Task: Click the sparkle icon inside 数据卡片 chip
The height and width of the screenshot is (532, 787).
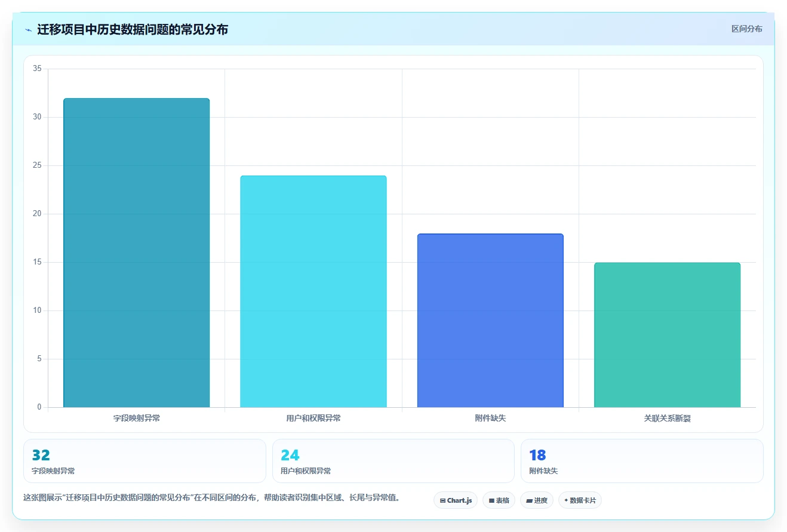Action: [x=566, y=500]
